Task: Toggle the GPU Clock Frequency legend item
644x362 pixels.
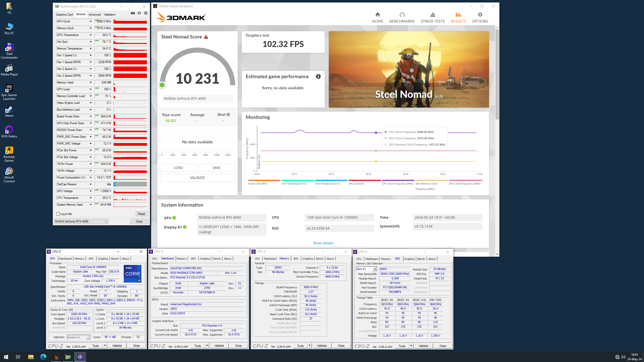Action: point(465,183)
